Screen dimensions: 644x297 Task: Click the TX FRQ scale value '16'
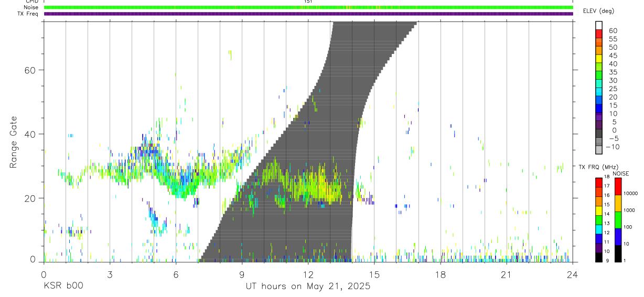606,196
